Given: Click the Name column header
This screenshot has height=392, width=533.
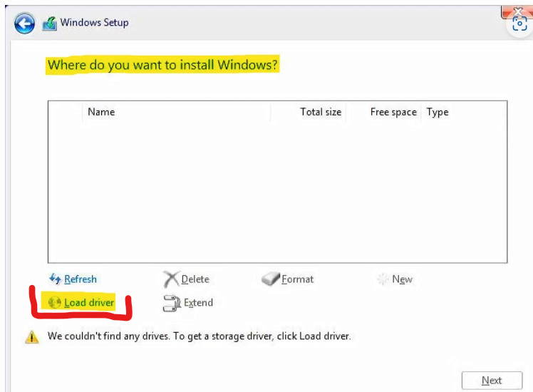Looking at the screenshot, I should (101, 112).
